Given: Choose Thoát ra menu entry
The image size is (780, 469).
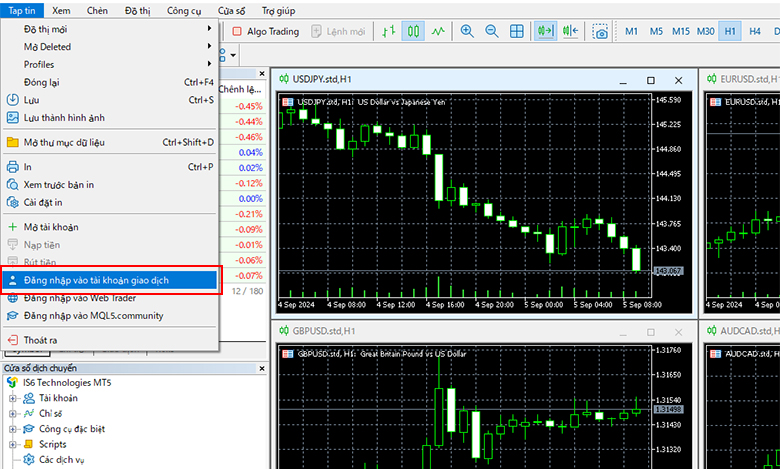Looking at the screenshot, I should click(x=110, y=340).
